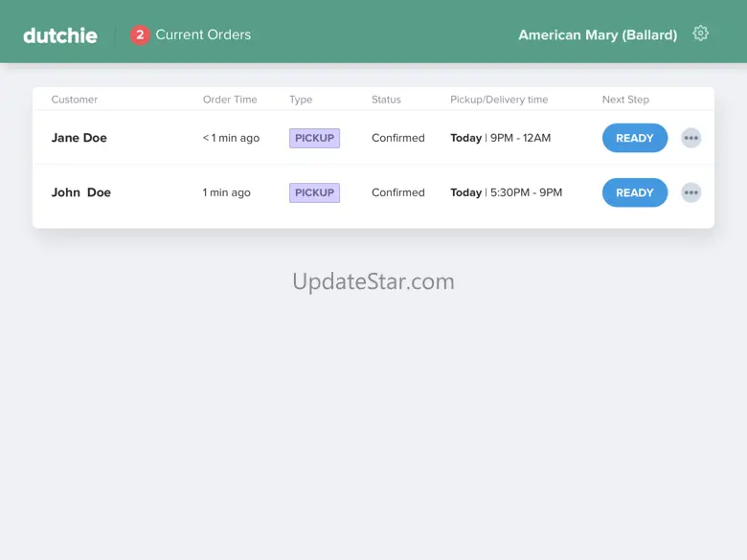747x560 pixels.
Task: Open more options for John Doe's order
Action: click(x=690, y=192)
